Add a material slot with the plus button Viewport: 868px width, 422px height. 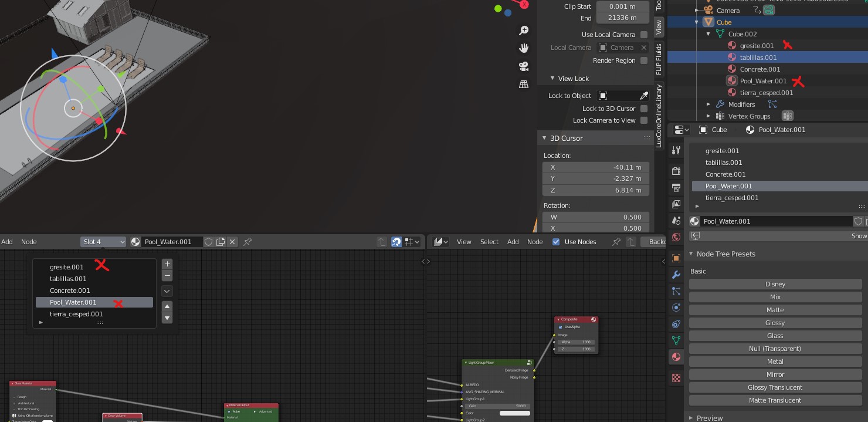167,264
